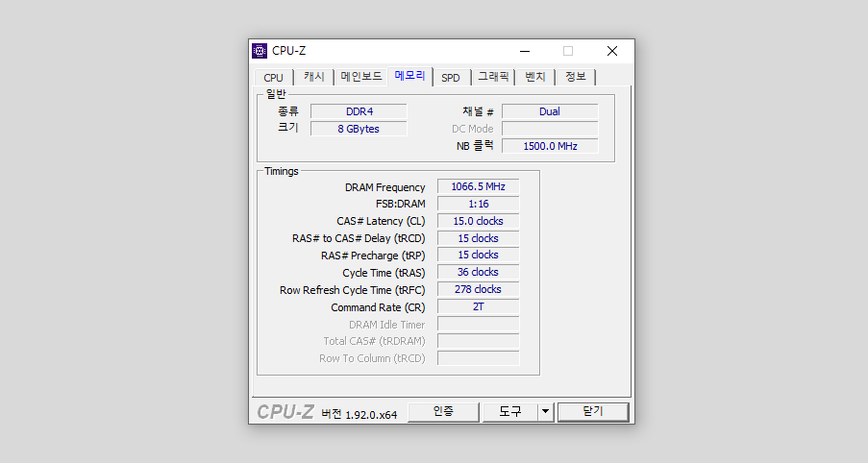Click the RAS# Precharge (tRP) label
The height and width of the screenshot is (463, 868).
[373, 256]
